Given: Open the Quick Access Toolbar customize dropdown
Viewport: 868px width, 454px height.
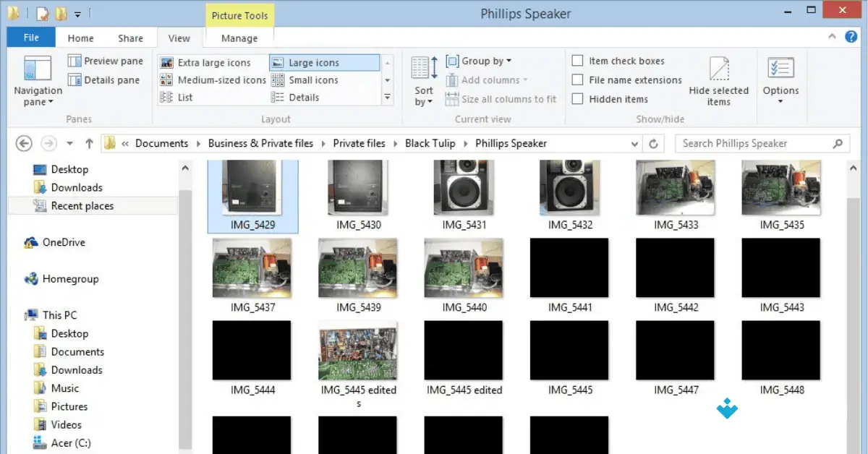Looking at the screenshot, I should [77, 12].
